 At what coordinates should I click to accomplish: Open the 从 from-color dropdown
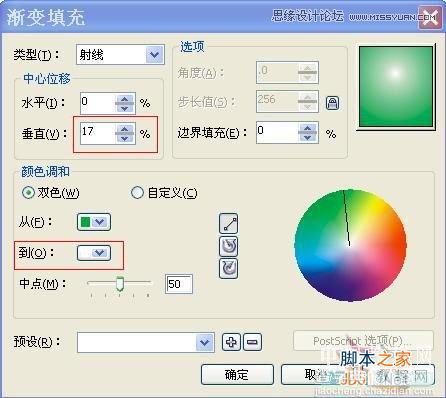pos(100,222)
